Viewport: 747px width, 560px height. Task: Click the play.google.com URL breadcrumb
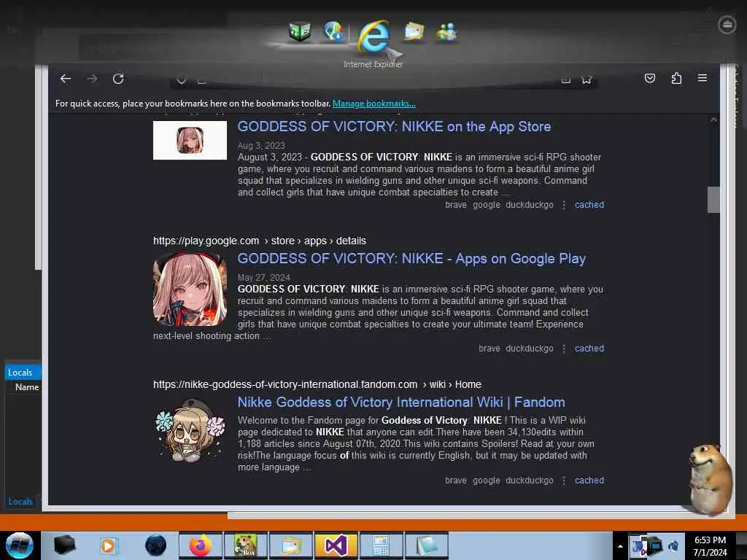click(x=260, y=241)
